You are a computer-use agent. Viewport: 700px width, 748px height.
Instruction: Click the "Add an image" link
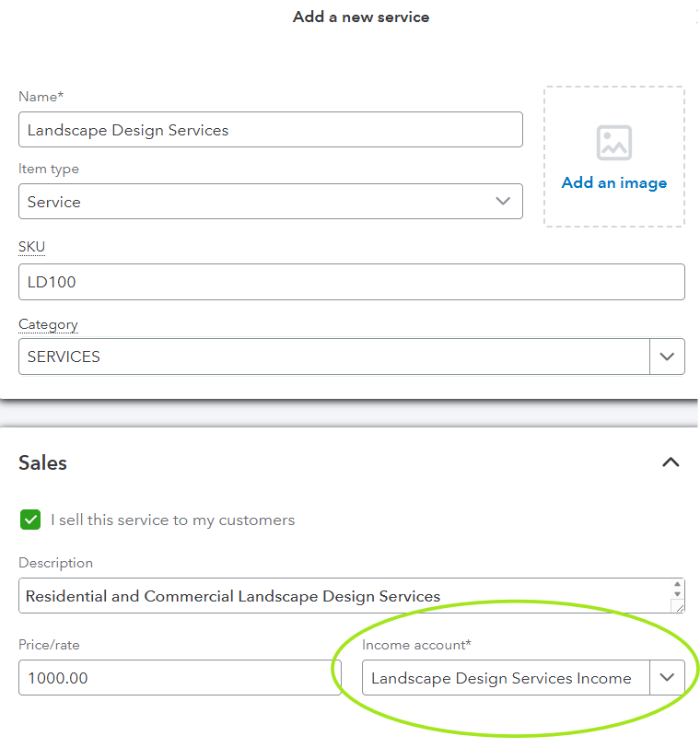click(x=613, y=183)
